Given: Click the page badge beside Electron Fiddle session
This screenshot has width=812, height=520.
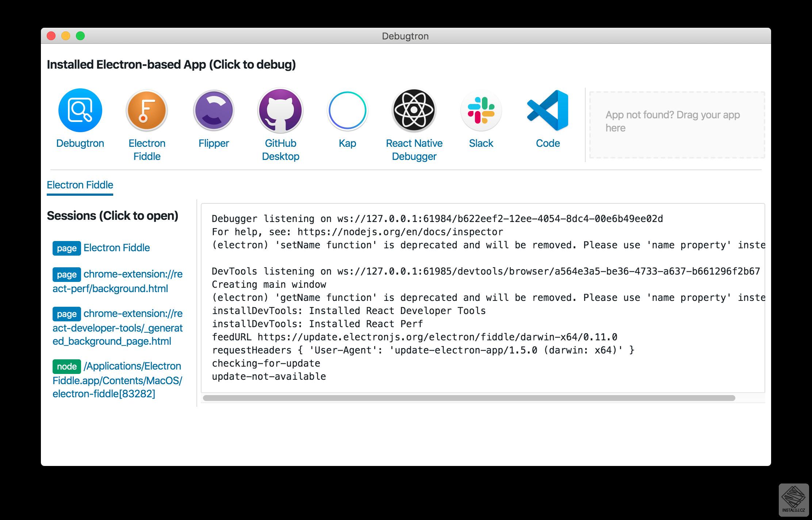Looking at the screenshot, I should [x=67, y=248].
